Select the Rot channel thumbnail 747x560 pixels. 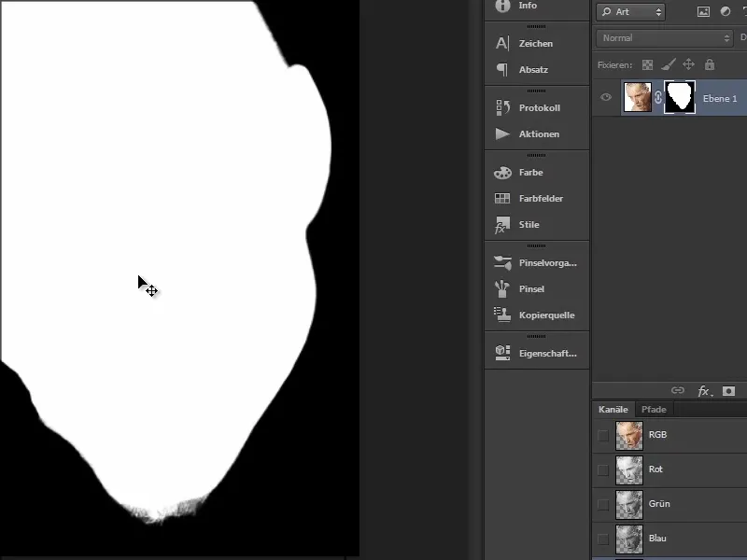tap(629, 470)
